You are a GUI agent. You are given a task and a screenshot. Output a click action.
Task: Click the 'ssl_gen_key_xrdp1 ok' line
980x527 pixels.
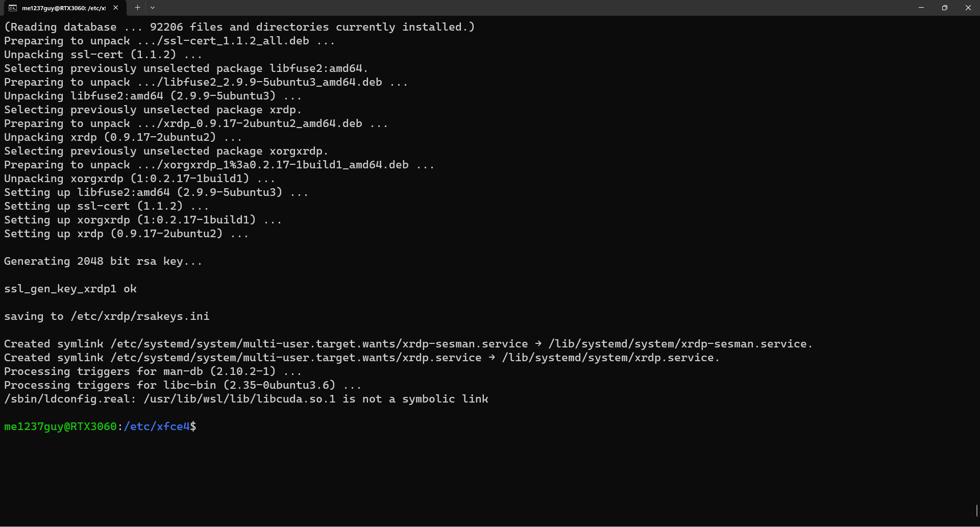[70, 289]
